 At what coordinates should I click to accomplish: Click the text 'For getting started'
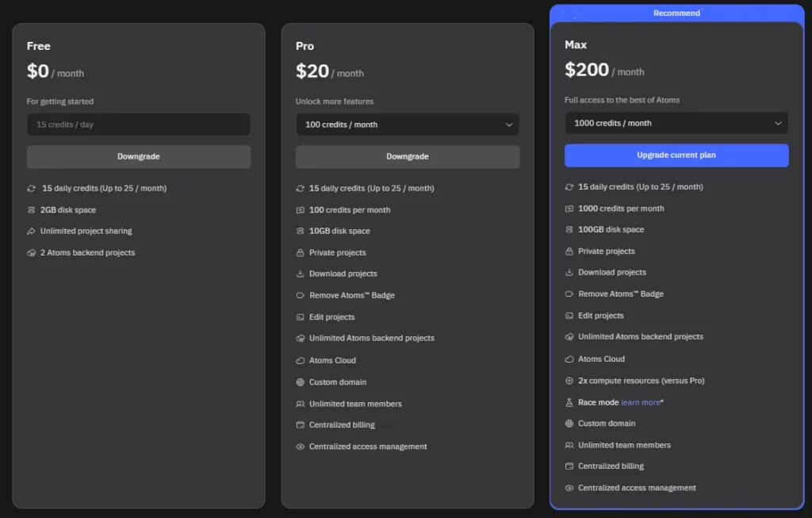click(x=60, y=102)
